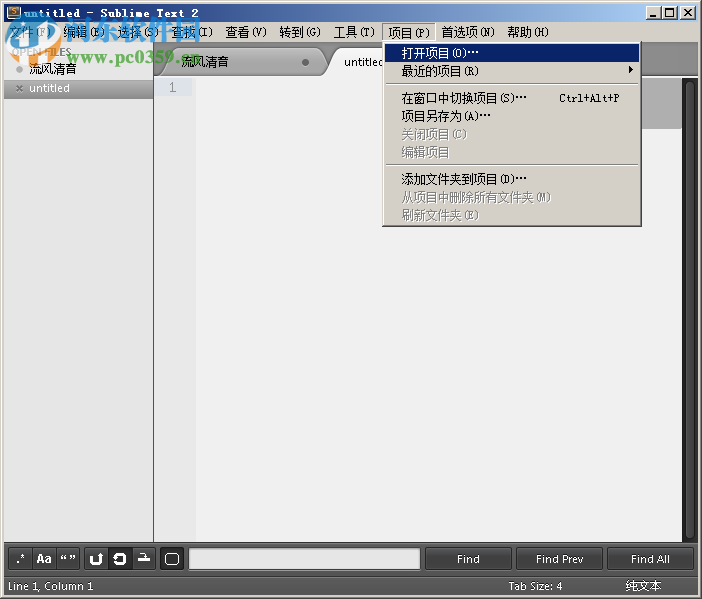This screenshot has width=702, height=599.
Task: Click Tab Size: 4 in status bar
Action: [535, 586]
